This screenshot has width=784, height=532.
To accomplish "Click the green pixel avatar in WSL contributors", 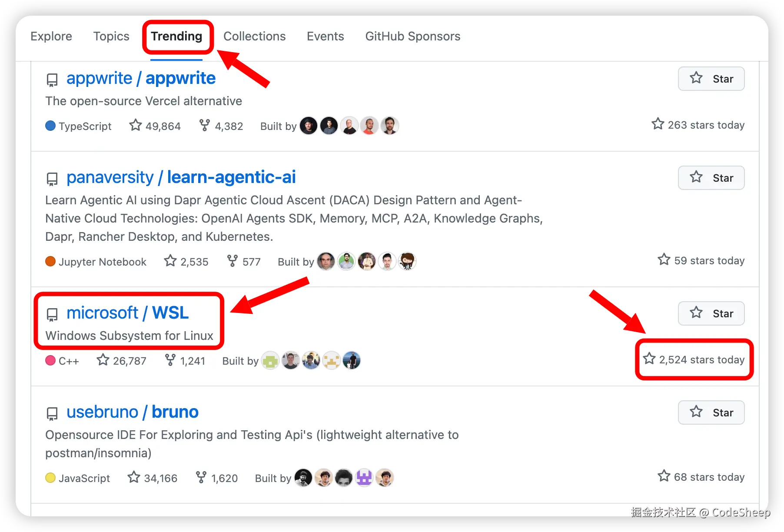I will pyautogui.click(x=270, y=360).
